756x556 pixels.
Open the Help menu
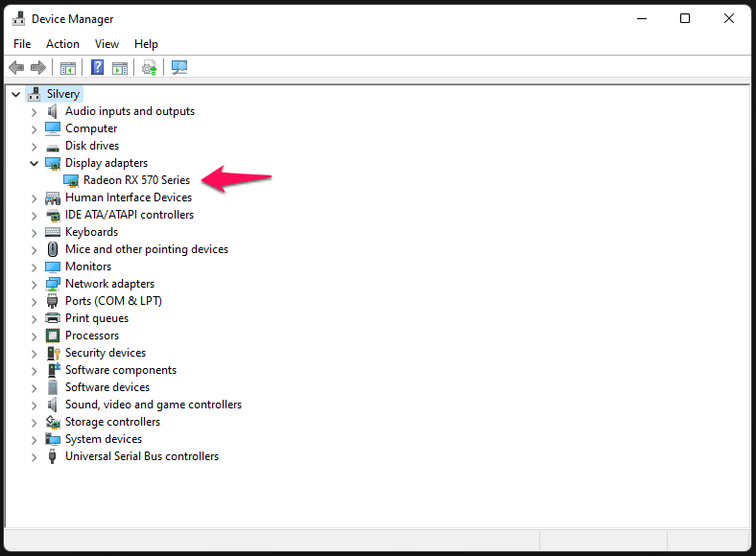coord(146,44)
